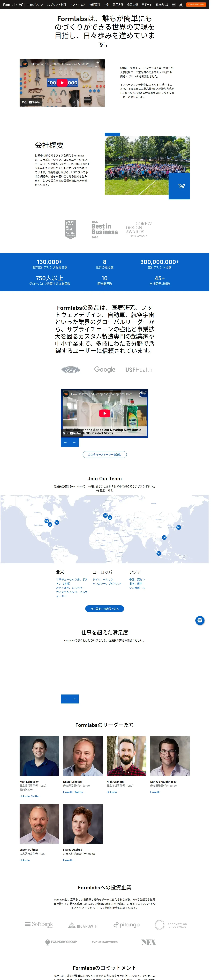Open Jason Fullmer's LinkedIn link
The width and height of the screenshot is (212, 980).
(25, 860)
